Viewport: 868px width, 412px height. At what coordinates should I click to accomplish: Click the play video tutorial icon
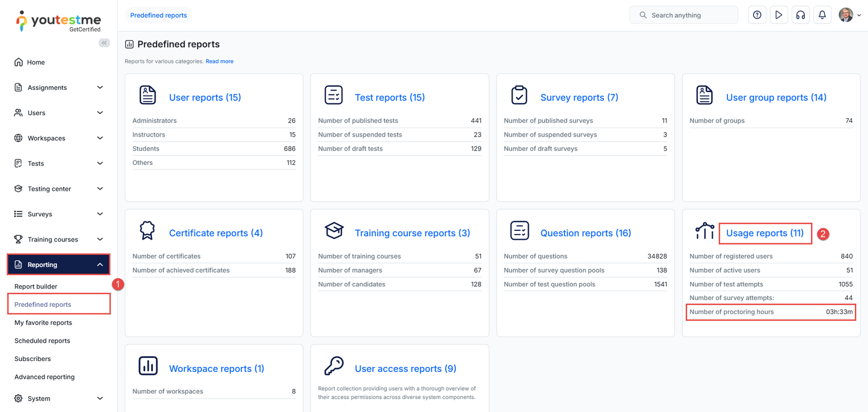coord(778,15)
